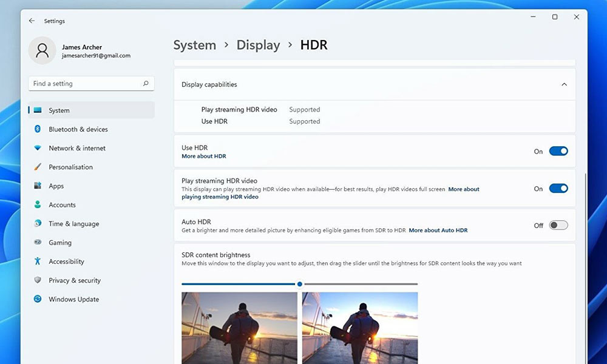The height and width of the screenshot is (364, 607).
Task: Click the right HDR preview image
Action: (359, 328)
